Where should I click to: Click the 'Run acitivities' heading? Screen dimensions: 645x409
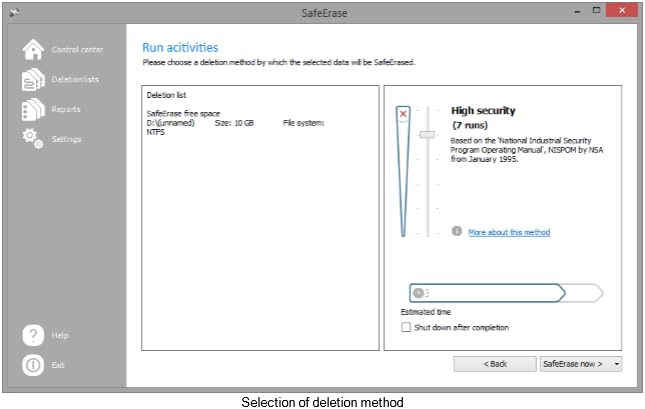(x=180, y=48)
